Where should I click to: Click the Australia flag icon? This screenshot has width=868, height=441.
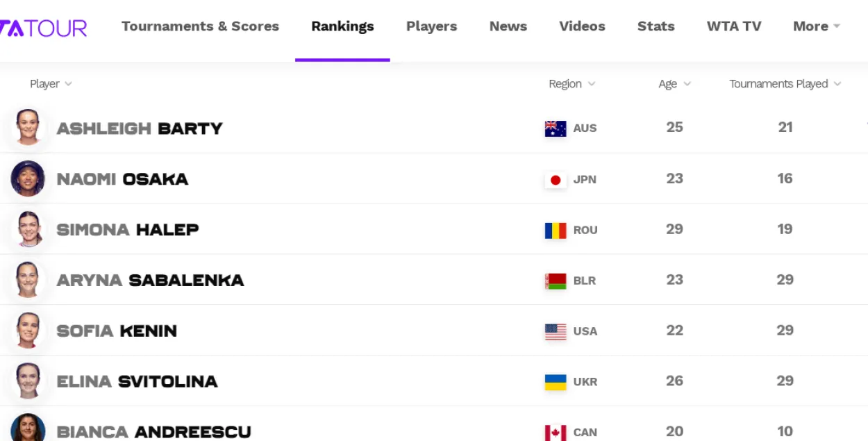tap(556, 128)
